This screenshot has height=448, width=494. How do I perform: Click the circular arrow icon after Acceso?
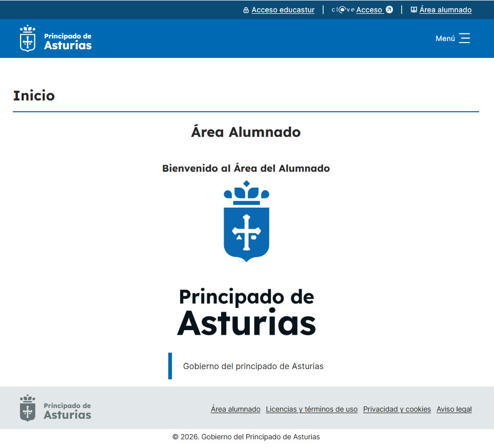[x=388, y=10]
